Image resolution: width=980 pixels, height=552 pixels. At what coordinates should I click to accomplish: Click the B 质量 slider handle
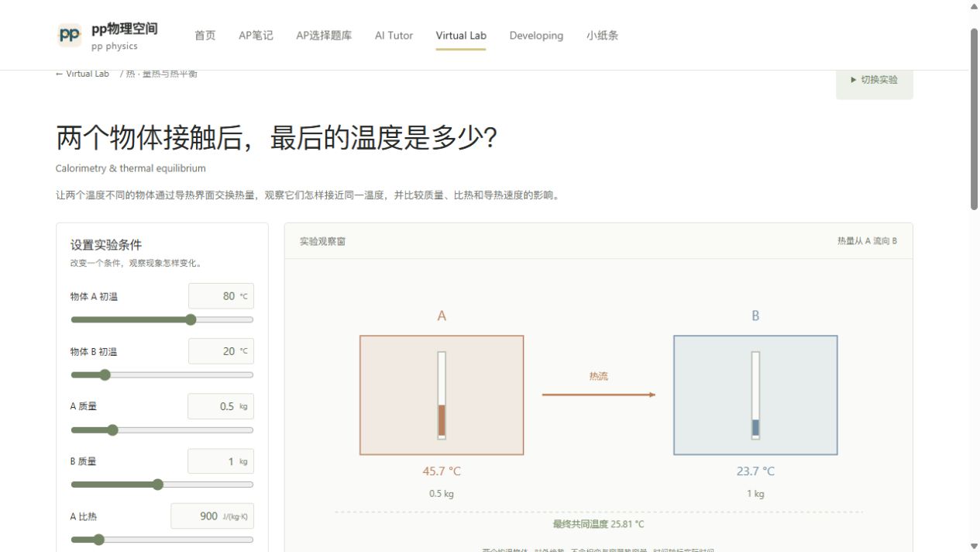coord(158,485)
